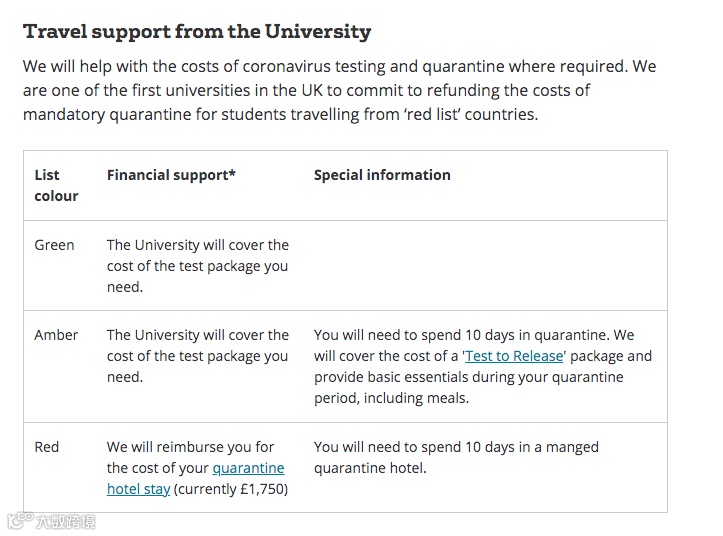
Task: Click the Amber row financial support text
Action: pyautogui.click(x=198, y=356)
